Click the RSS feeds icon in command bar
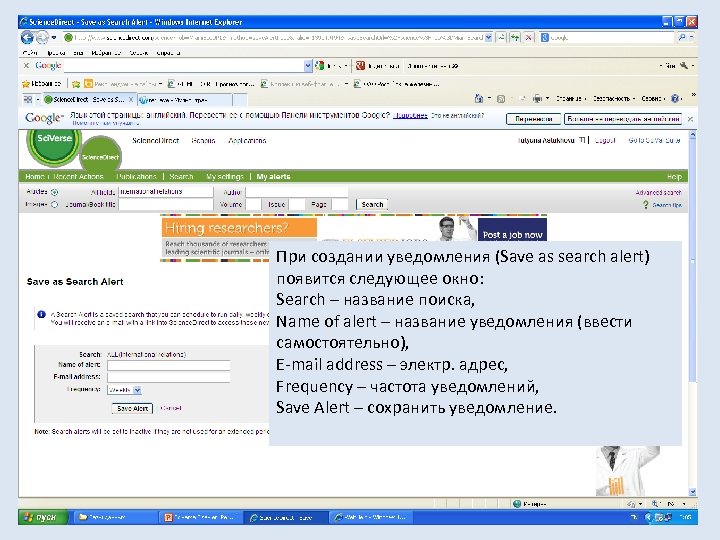 501,99
